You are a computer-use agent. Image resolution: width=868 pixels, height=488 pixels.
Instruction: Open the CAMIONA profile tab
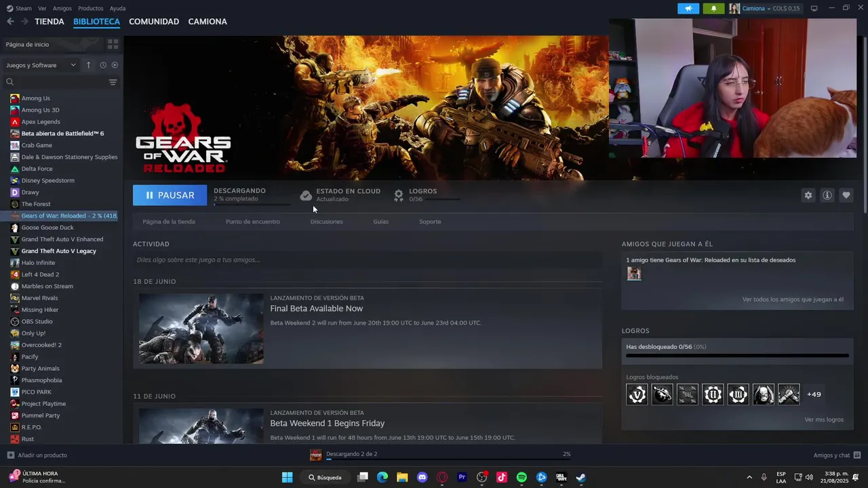(x=208, y=22)
